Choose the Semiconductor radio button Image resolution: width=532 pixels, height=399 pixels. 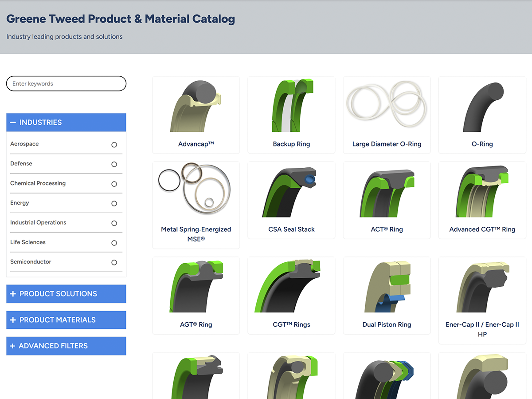point(114,262)
